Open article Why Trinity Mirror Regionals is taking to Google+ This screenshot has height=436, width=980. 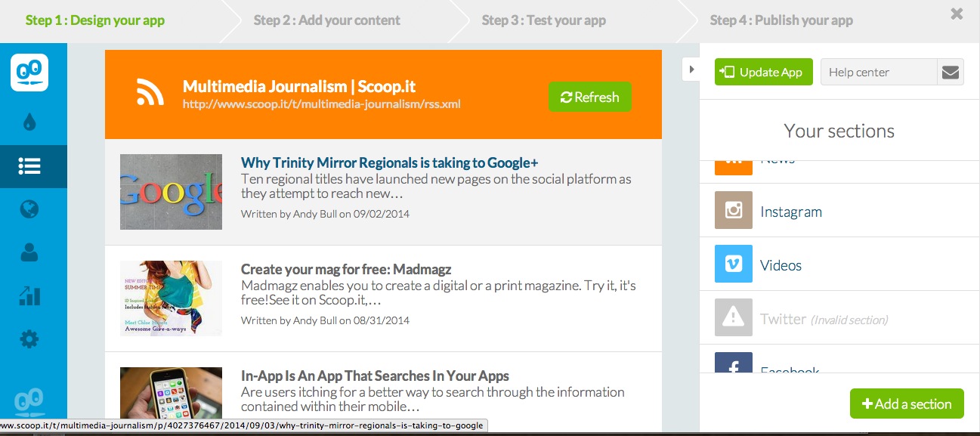click(389, 162)
